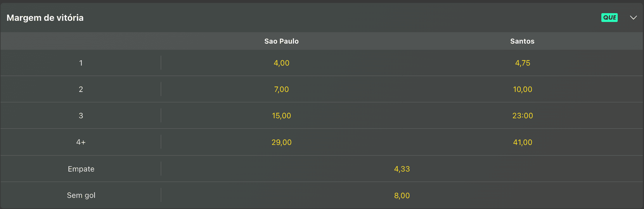Click the Empate row label
The width and height of the screenshot is (644, 209).
tap(81, 169)
